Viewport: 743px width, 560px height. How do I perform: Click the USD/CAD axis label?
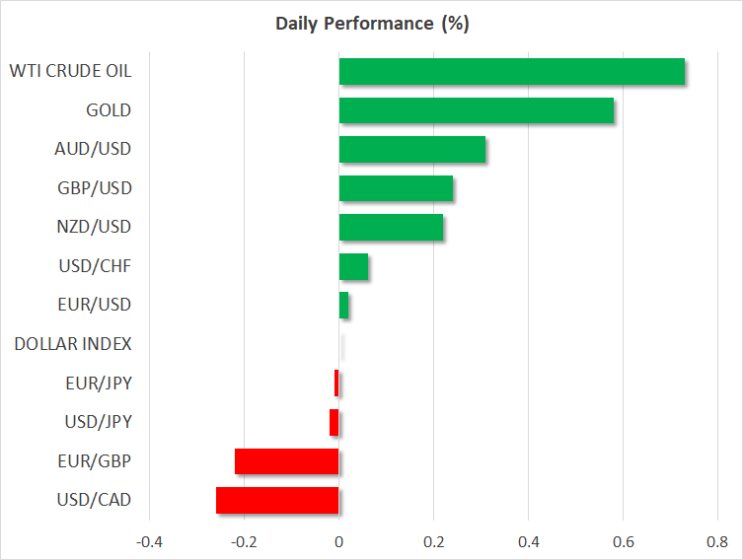pyautogui.click(x=95, y=500)
